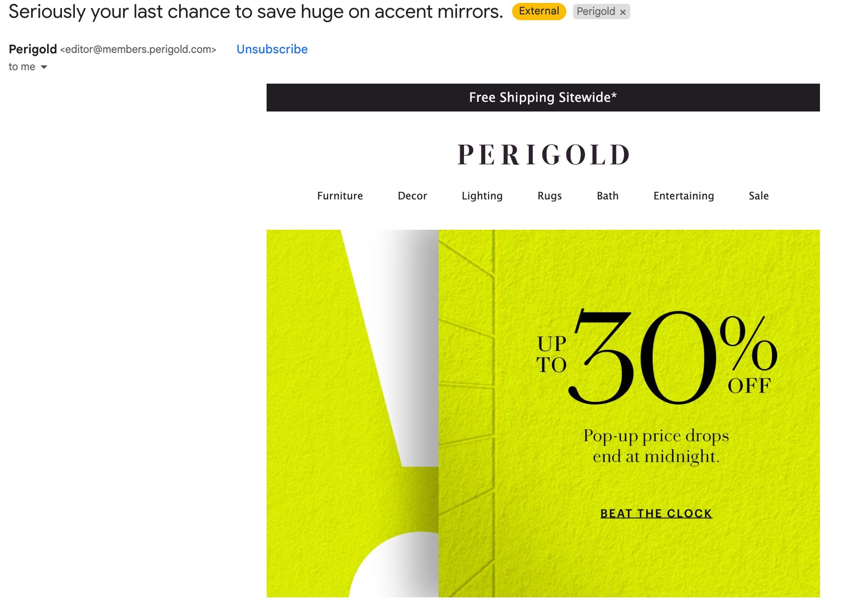Remove the Perigold label with x
This screenshot has width=868, height=607.
click(x=623, y=12)
